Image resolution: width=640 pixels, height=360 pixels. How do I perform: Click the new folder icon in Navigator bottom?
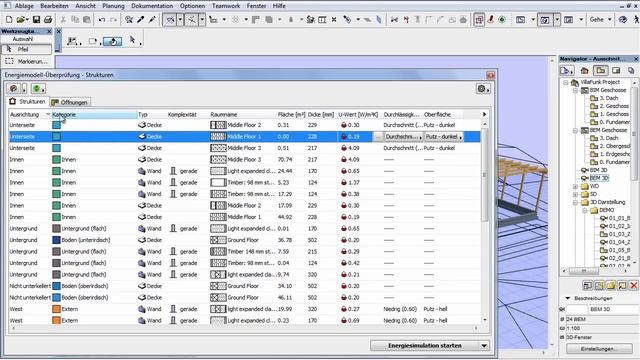tap(610, 286)
